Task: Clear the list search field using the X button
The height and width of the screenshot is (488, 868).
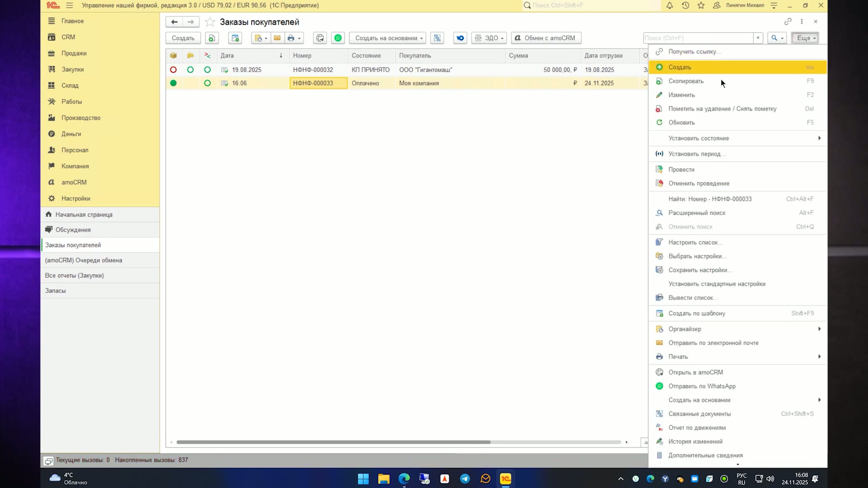Action: tap(758, 38)
